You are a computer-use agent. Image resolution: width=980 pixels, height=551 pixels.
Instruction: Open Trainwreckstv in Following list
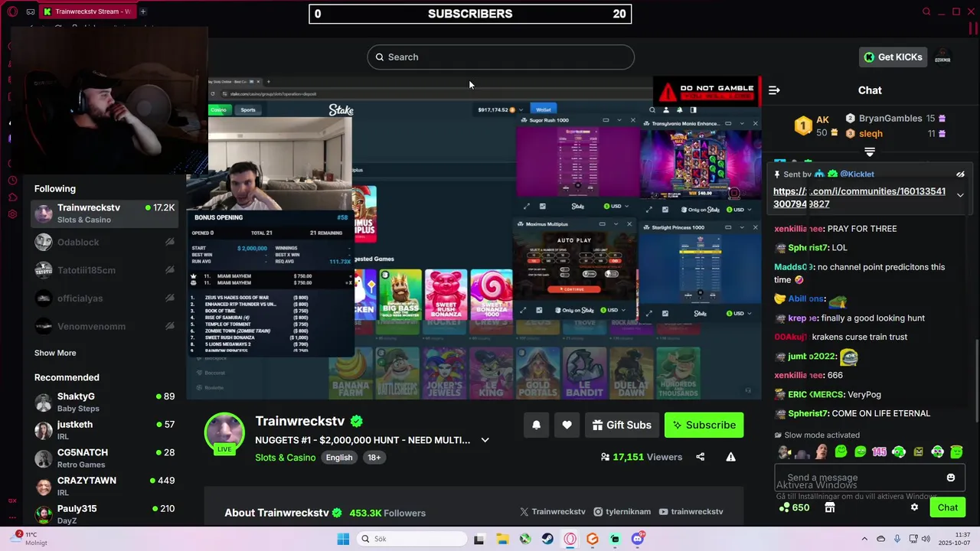pos(106,214)
